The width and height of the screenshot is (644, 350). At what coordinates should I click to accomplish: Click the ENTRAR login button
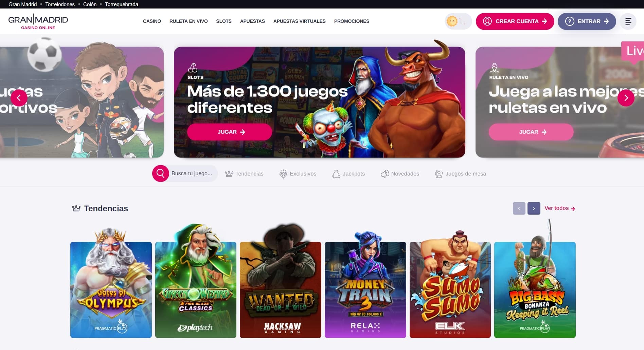tap(587, 21)
